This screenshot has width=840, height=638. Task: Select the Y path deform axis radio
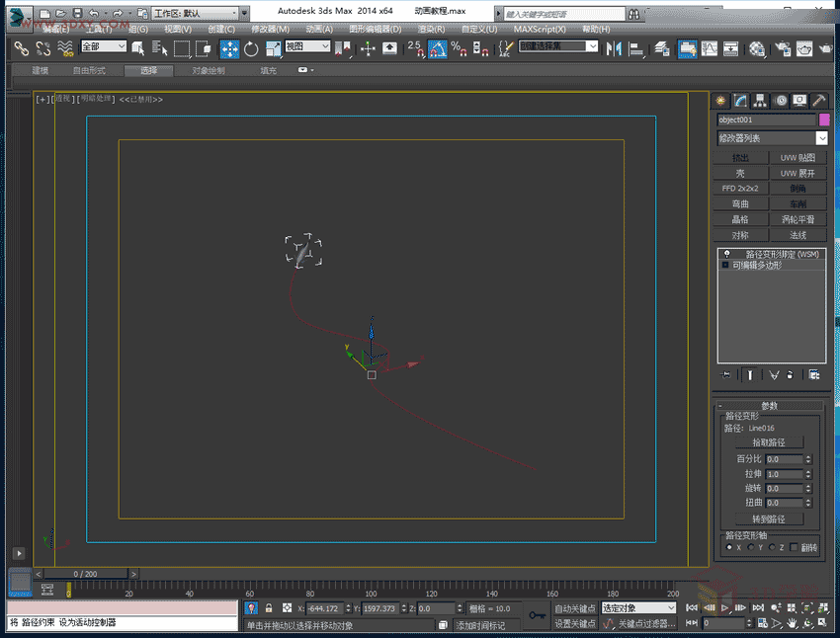750,547
